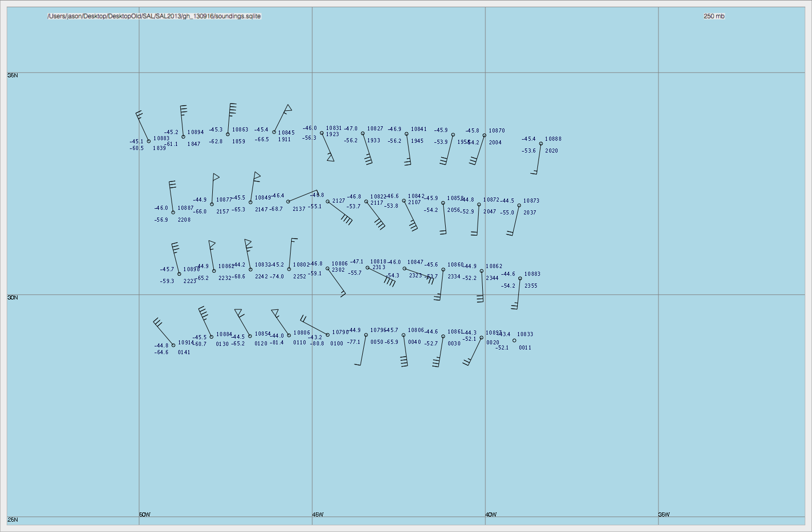Select the height value 10898
Screen dimensions: 812x532
click(x=192, y=270)
